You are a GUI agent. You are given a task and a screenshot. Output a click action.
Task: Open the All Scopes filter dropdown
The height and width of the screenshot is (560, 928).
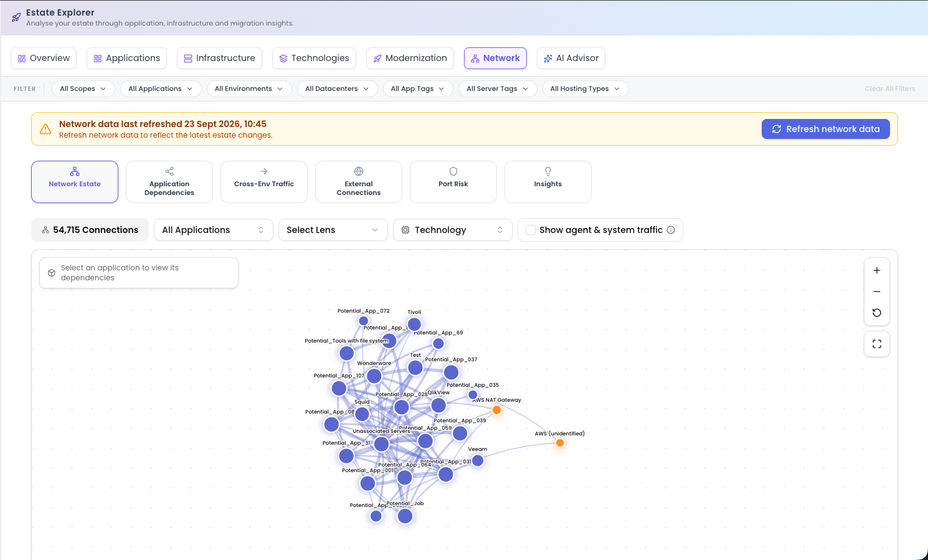pos(83,88)
